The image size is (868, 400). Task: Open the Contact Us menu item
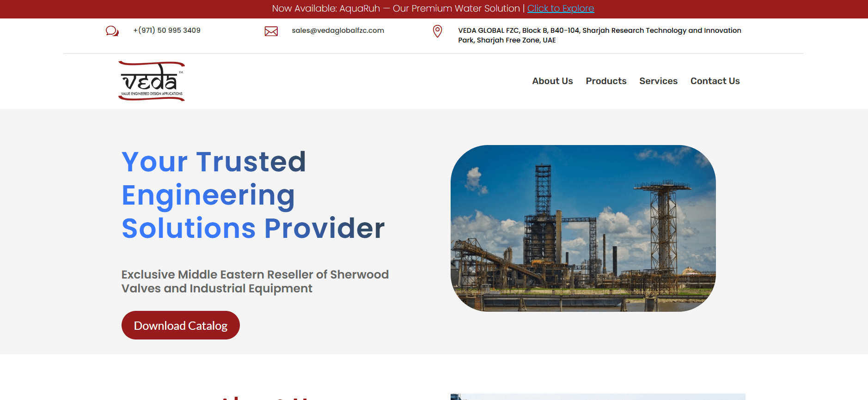click(x=715, y=81)
